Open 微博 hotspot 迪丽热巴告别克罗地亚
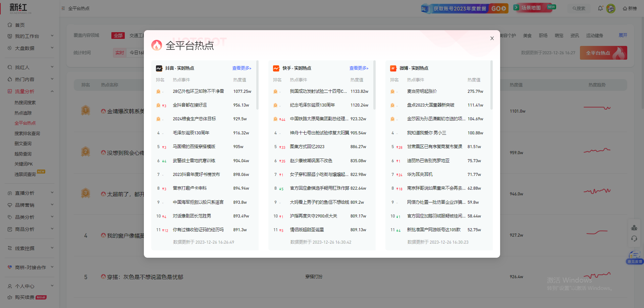 tap(428, 161)
